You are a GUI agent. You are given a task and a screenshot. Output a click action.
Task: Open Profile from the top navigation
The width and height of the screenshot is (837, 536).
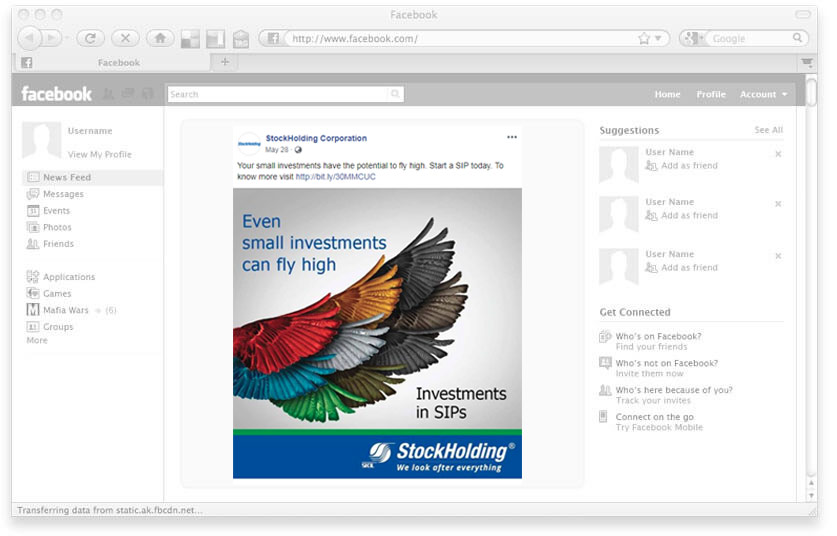(711, 94)
